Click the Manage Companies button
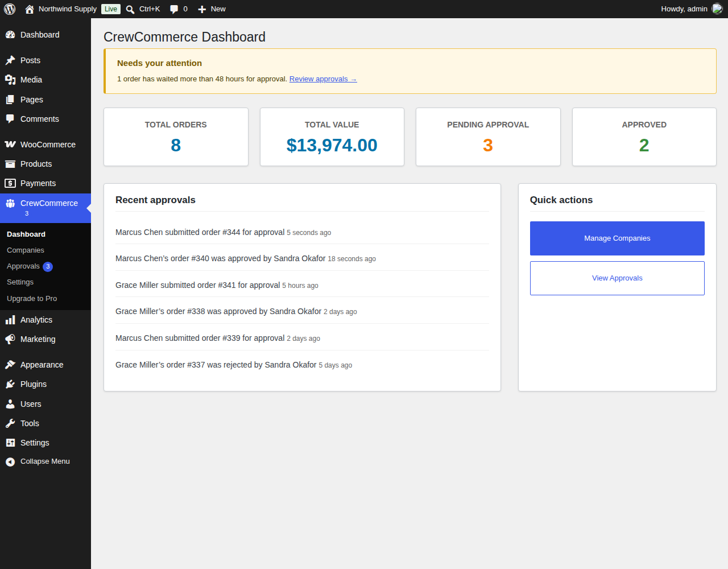 617,238
